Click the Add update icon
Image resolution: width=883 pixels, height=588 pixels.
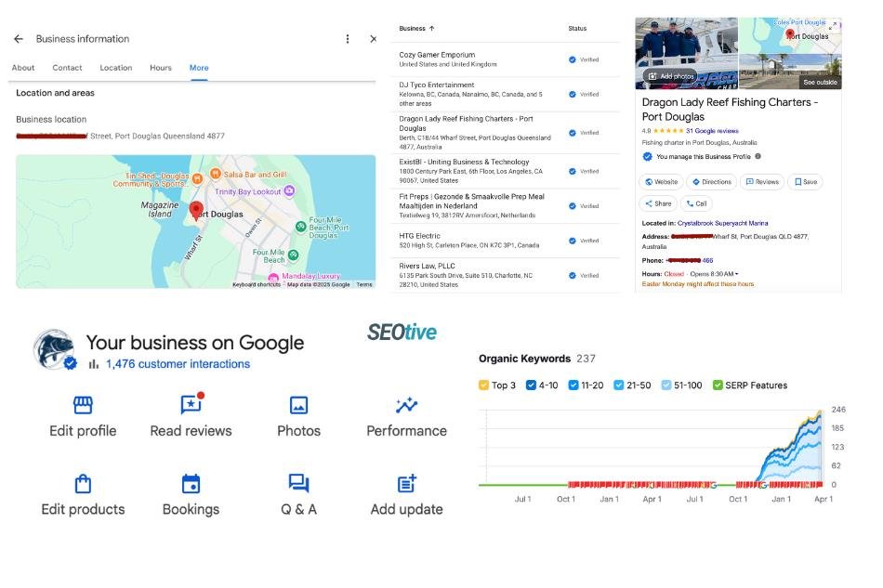pyautogui.click(x=406, y=483)
